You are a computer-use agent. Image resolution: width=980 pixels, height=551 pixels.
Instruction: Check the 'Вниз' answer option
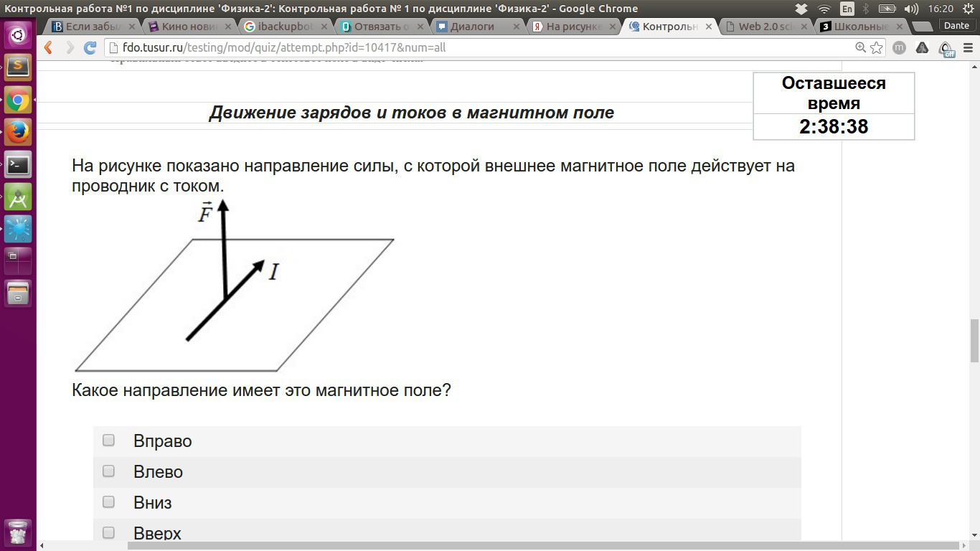click(x=108, y=501)
